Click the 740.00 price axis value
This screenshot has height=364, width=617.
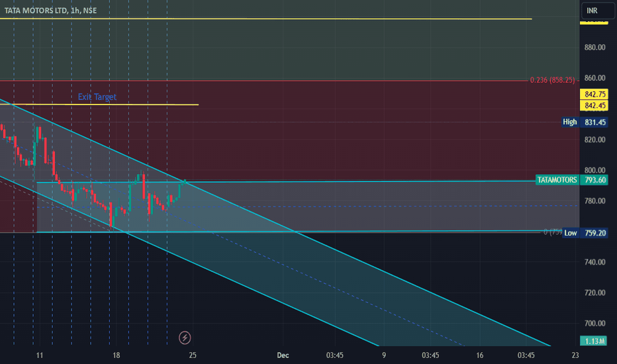click(594, 262)
